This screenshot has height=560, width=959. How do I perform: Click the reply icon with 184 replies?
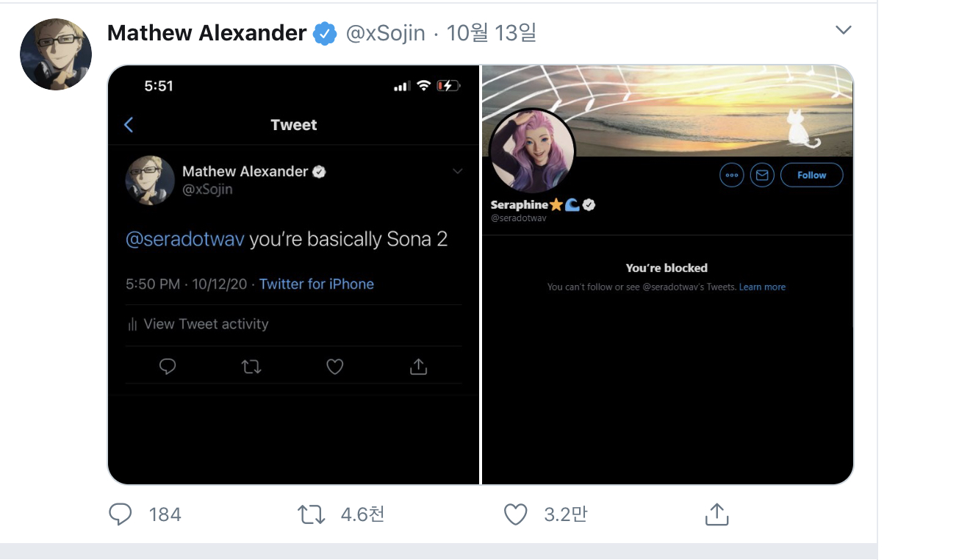coord(120,514)
